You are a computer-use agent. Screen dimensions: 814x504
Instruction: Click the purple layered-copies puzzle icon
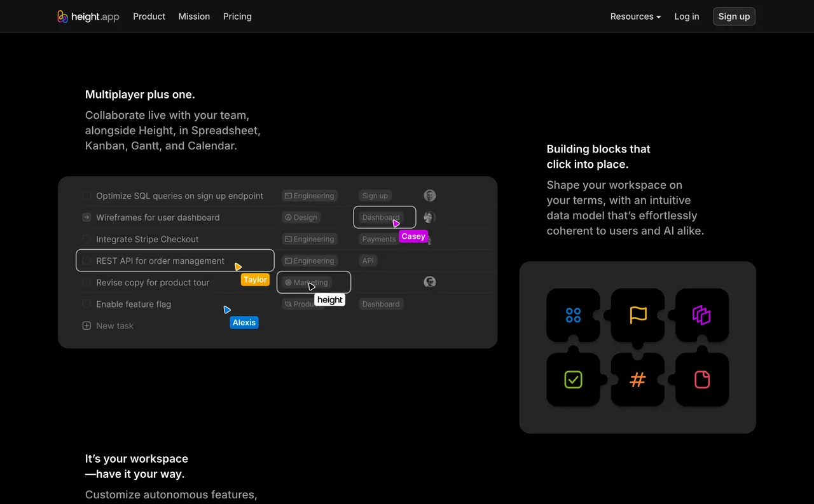(701, 315)
